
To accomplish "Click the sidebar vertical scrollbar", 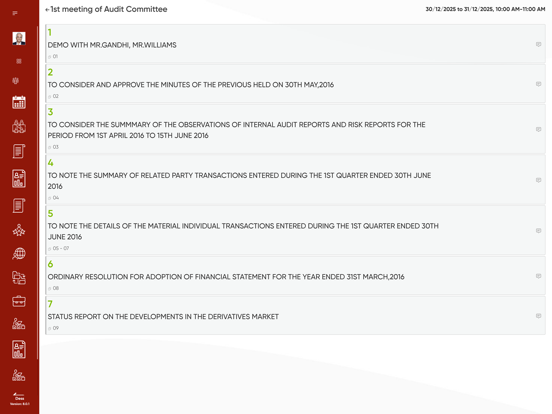I will [x=37, y=193].
